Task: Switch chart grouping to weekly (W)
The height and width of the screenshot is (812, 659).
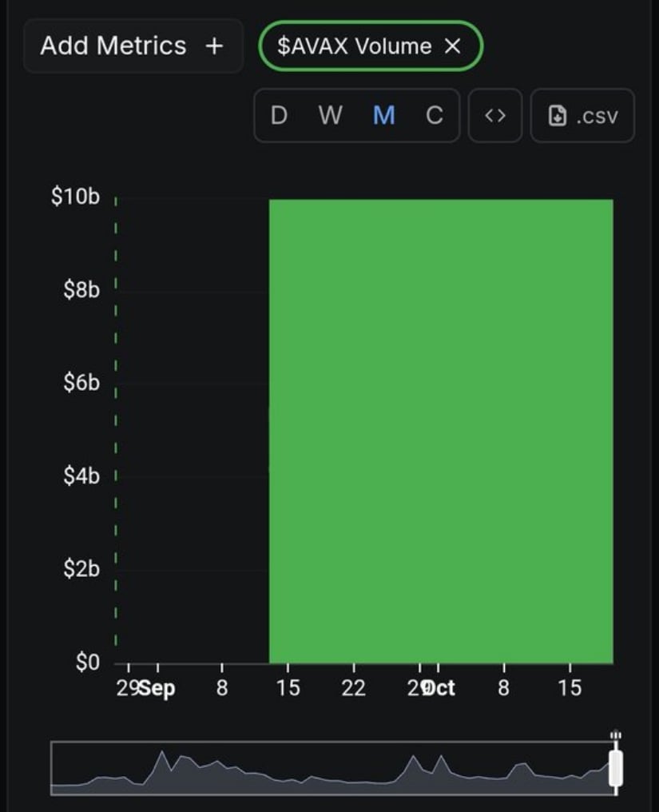Action: (330, 116)
